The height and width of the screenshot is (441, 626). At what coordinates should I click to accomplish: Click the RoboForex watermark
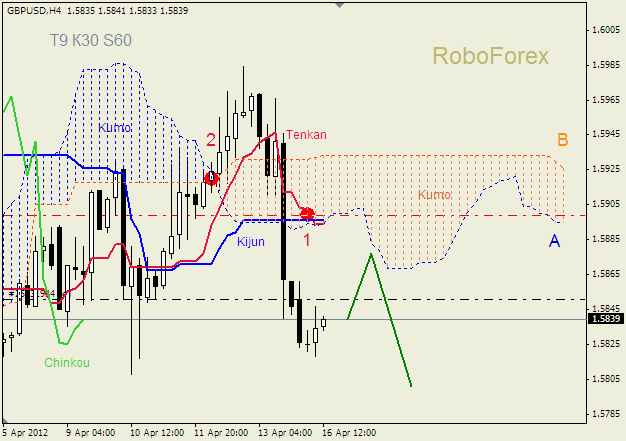tap(490, 56)
